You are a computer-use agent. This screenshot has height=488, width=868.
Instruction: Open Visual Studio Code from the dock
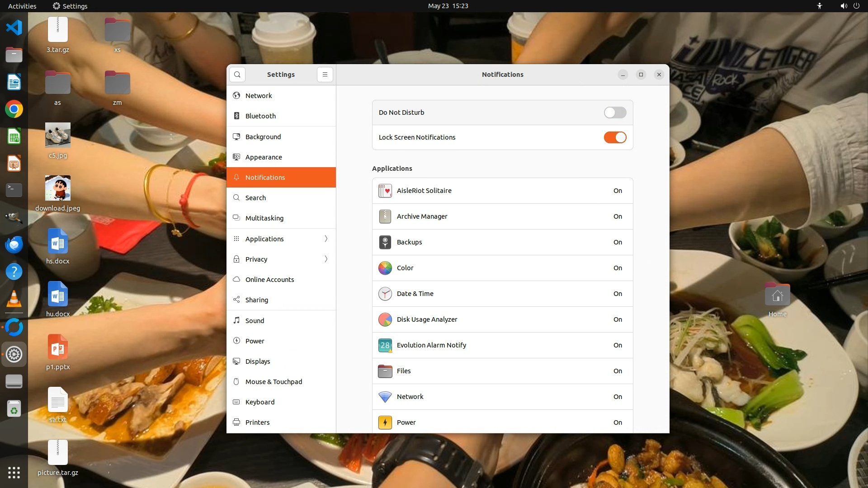click(14, 28)
